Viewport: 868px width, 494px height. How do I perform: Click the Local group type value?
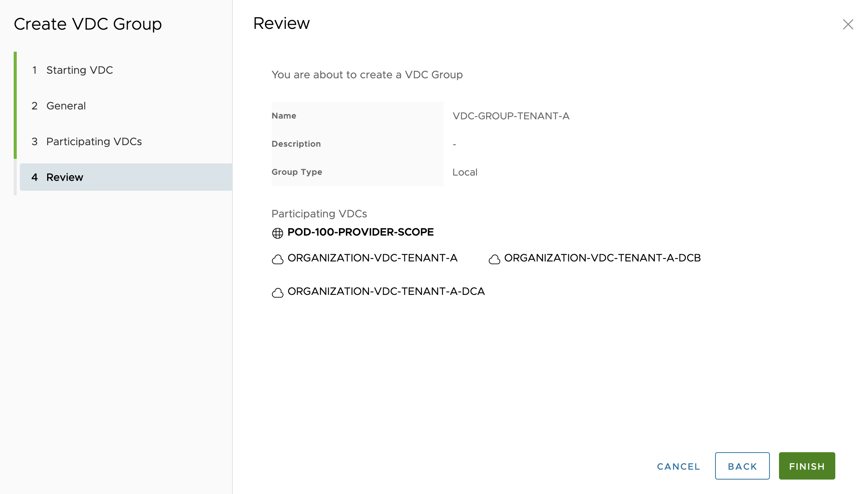click(x=465, y=172)
